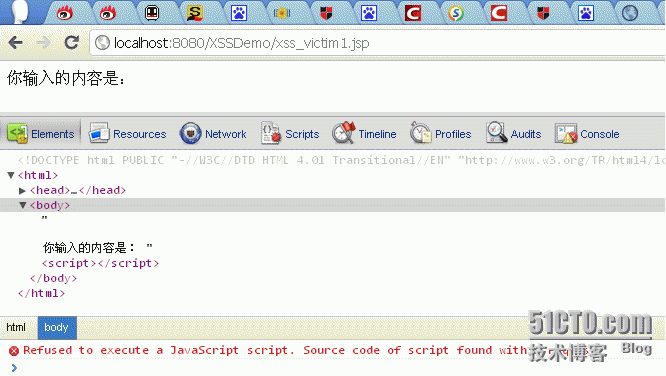Switch to the second Baidu paw tab

tap(369, 13)
